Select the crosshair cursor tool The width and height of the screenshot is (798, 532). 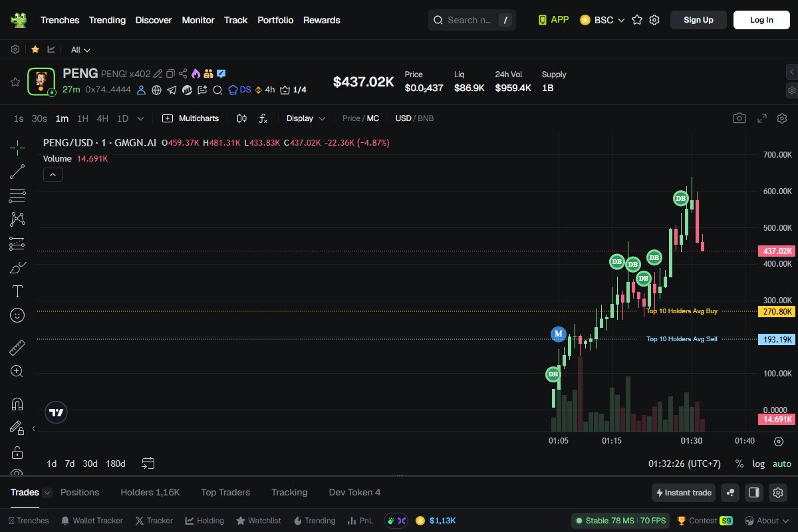pyautogui.click(x=17, y=148)
